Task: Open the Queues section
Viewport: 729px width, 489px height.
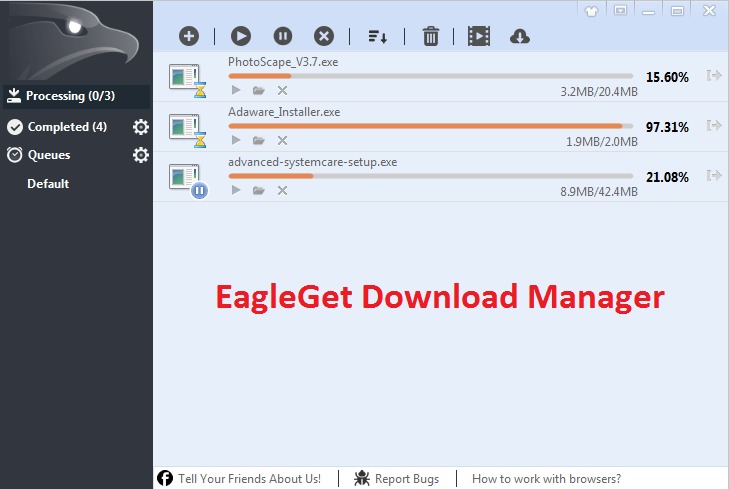Action: click(48, 155)
